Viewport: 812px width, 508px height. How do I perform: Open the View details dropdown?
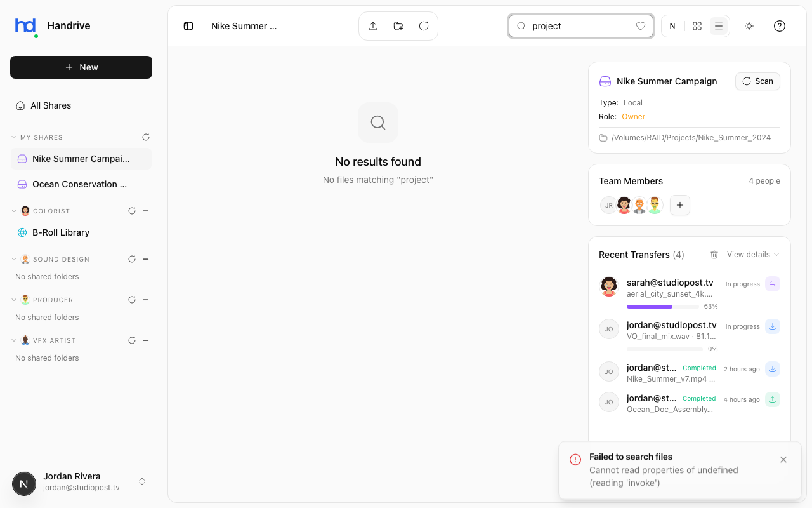[751, 254]
